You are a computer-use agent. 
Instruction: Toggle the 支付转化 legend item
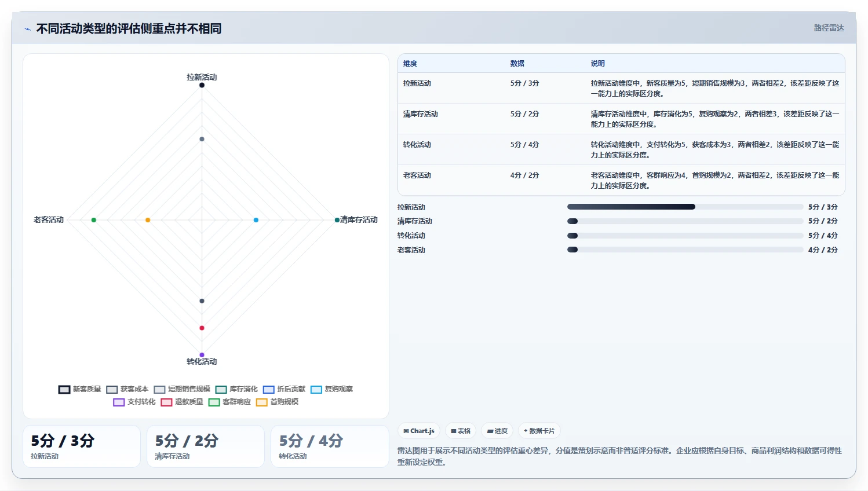(134, 402)
